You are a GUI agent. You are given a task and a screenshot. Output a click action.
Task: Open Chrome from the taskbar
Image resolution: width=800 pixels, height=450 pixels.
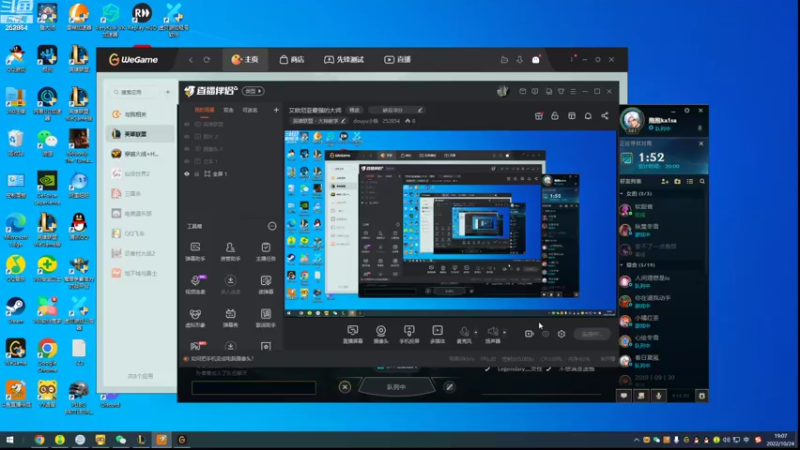tap(39, 440)
